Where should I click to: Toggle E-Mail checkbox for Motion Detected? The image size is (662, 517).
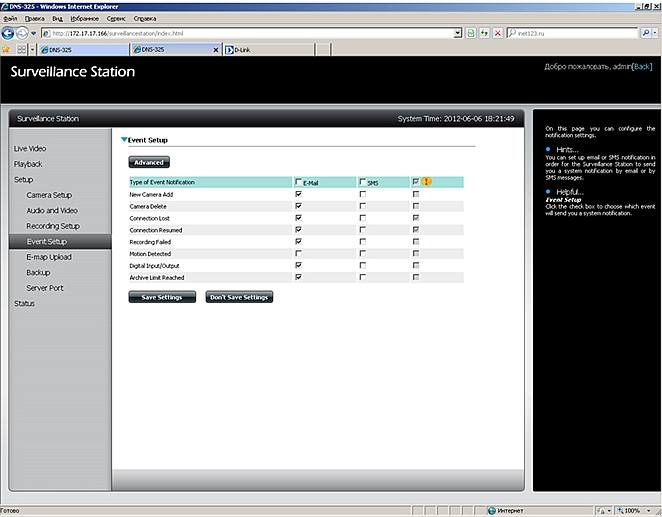click(298, 254)
